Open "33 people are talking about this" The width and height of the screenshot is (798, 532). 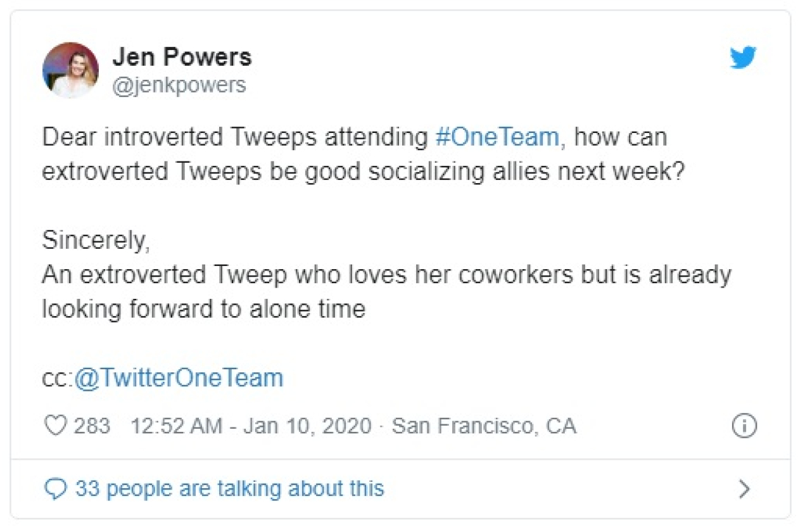tap(229, 489)
